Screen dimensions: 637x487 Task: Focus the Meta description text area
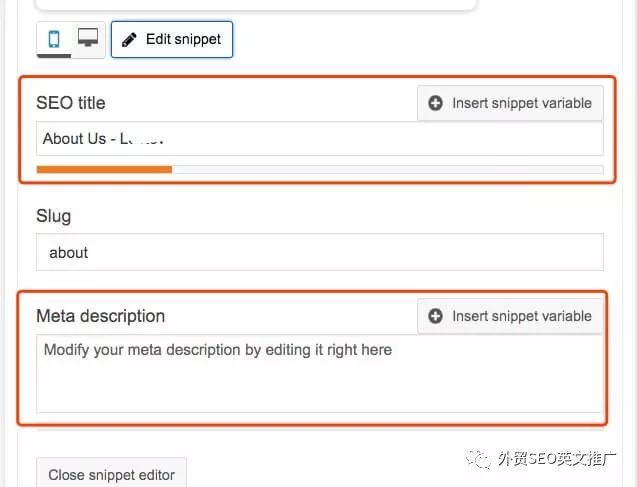(319, 373)
